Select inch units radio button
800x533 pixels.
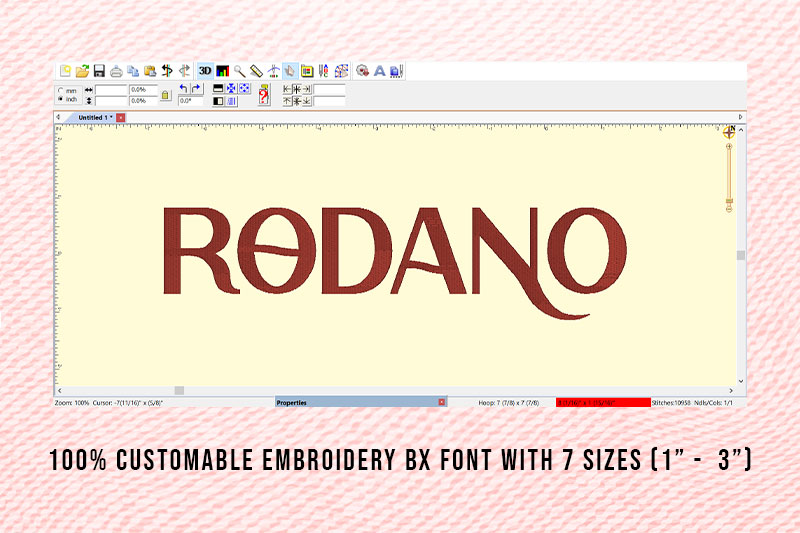61,99
